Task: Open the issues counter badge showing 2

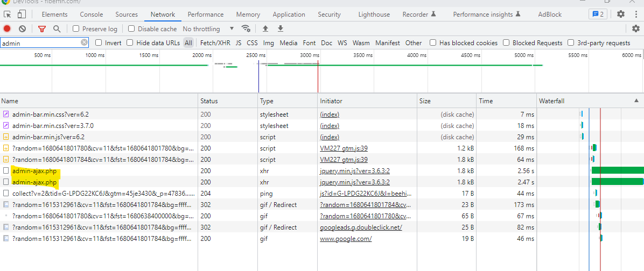Action: [598, 15]
